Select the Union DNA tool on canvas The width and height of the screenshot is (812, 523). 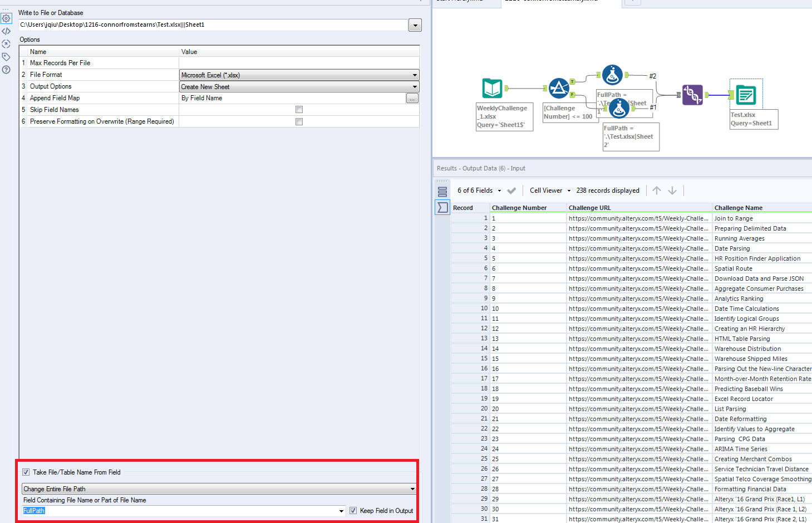point(692,95)
